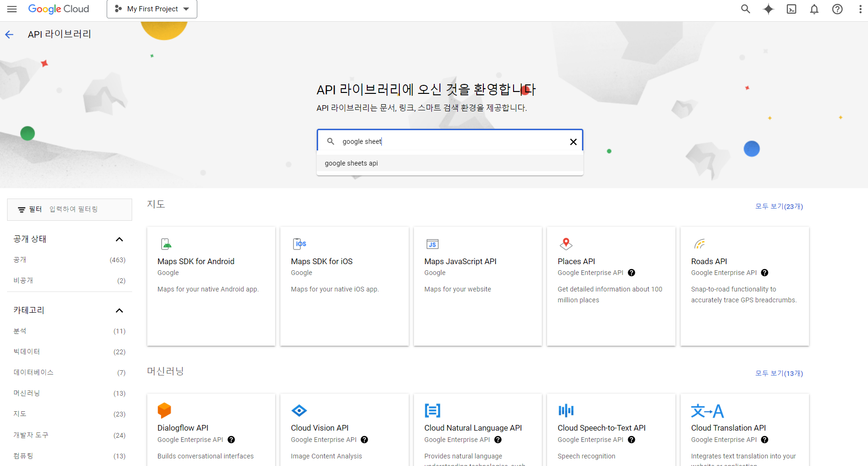Click the Maps SDK for Android icon

click(166, 244)
